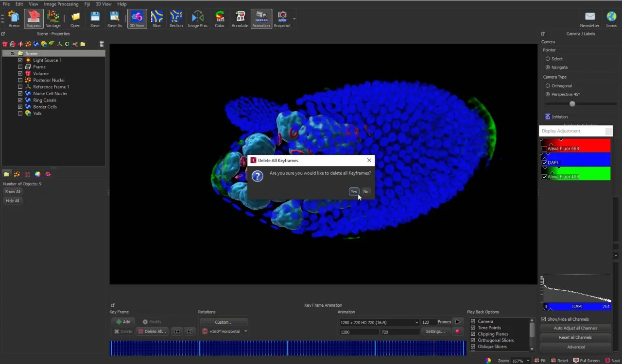The image size is (622, 364).
Task: Add new Filaments object icon
Action: [52, 44]
